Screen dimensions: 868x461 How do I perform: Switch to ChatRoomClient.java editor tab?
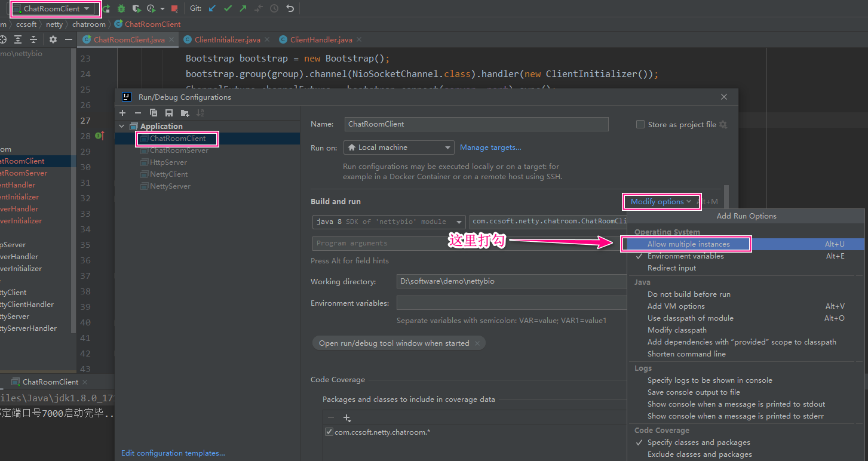(x=129, y=40)
